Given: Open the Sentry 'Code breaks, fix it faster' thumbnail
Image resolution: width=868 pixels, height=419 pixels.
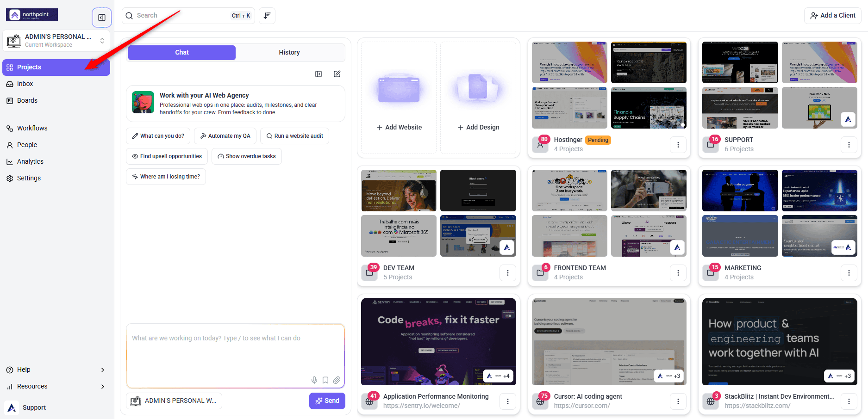Looking at the screenshot, I should 438,341.
